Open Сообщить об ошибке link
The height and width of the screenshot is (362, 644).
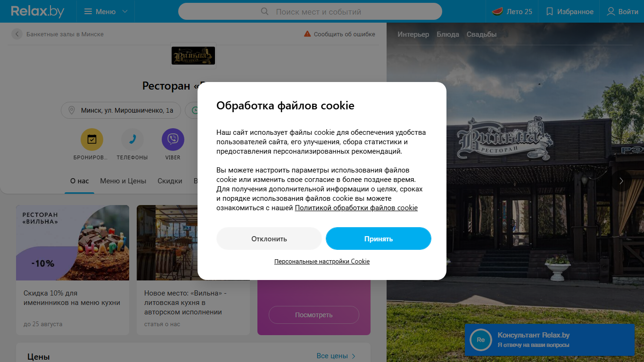(x=345, y=34)
